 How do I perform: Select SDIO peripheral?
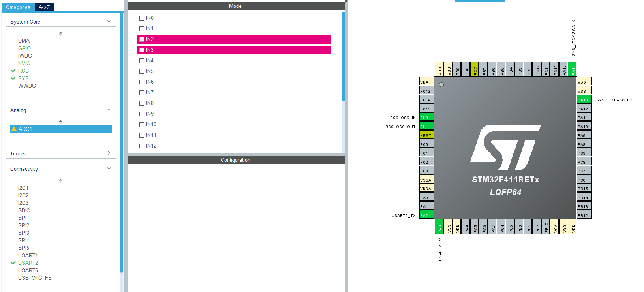tap(24, 210)
